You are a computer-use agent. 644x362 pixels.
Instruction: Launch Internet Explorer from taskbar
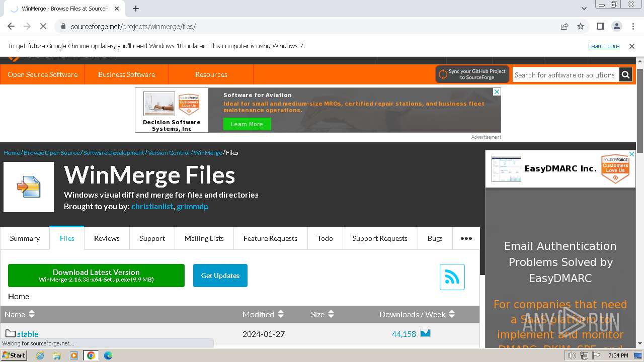[x=40, y=355]
